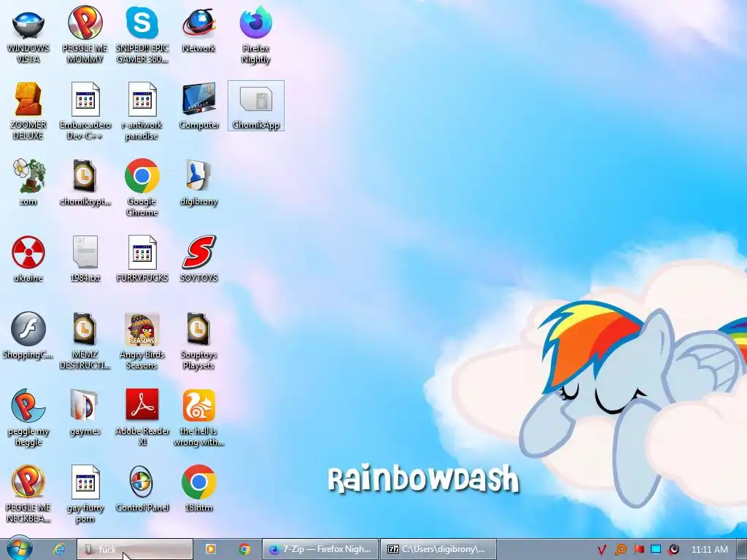The width and height of the screenshot is (747, 560).
Task: Click the 11:11 AM taskbar clock
Action: [709, 550]
